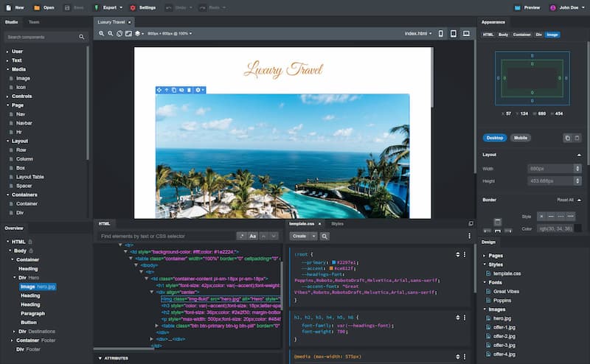Click the --accent color swatch in CSS
The image size is (590, 364).
pyautogui.click(x=331, y=268)
